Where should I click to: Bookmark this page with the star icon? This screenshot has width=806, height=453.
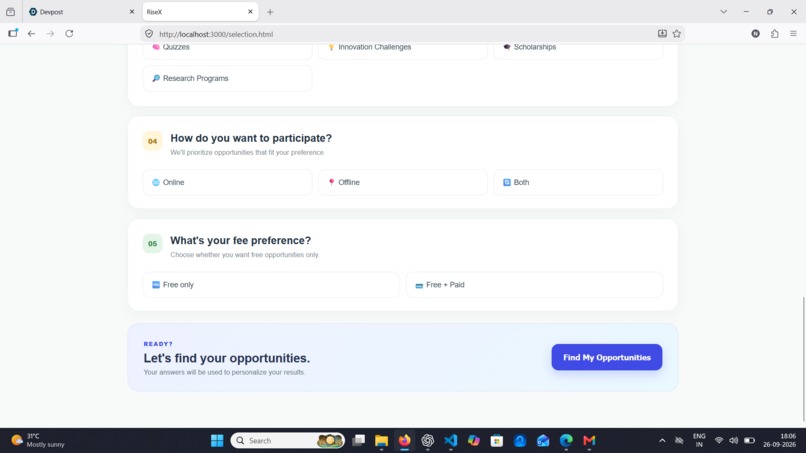point(676,33)
